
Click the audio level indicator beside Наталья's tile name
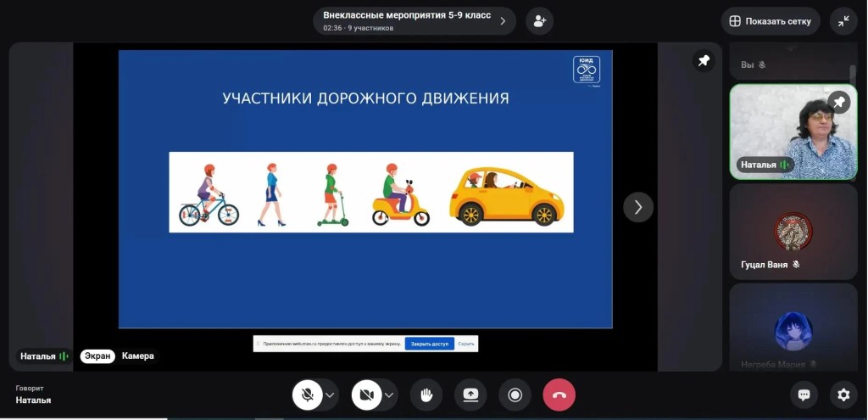coord(784,165)
